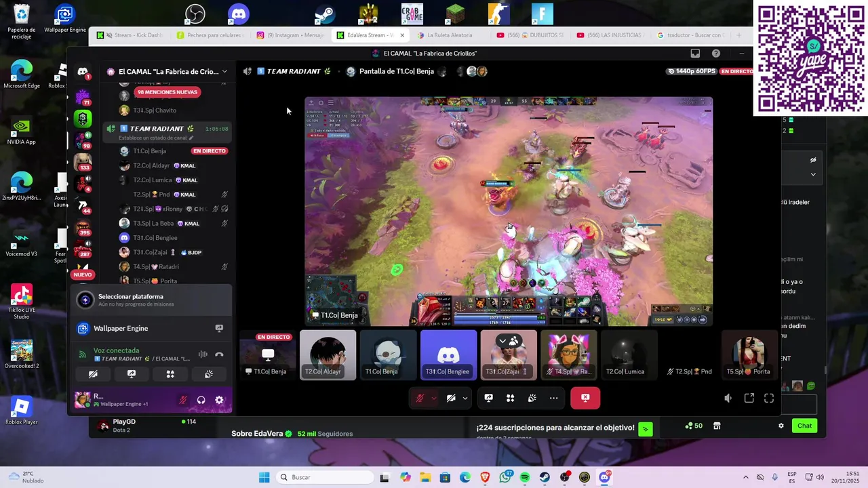Click Seleccionar plataforma quest panel
The height and width of the screenshot is (488, 868).
151,300
